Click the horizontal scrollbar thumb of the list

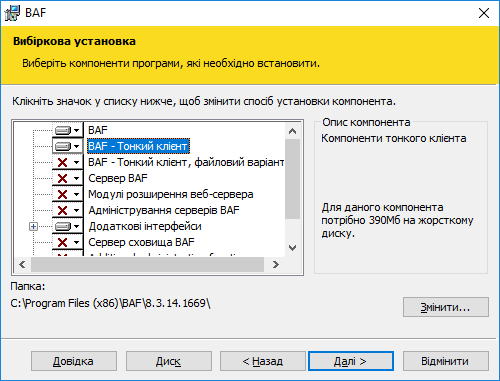147,265
